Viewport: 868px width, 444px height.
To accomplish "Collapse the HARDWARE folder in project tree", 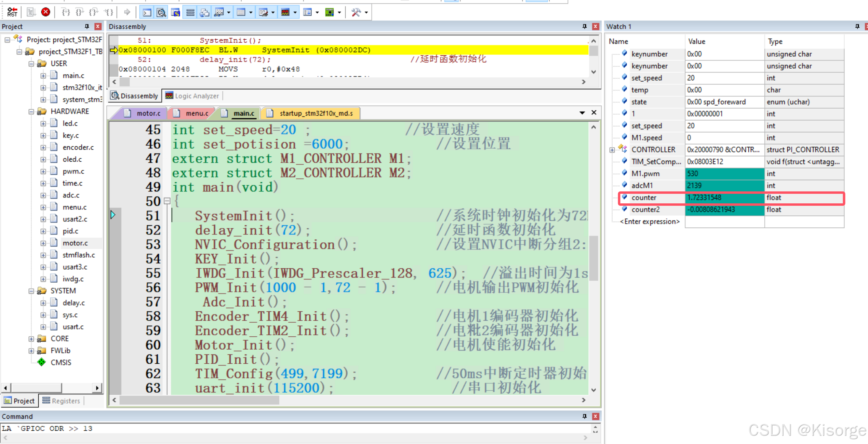I will click(31, 111).
